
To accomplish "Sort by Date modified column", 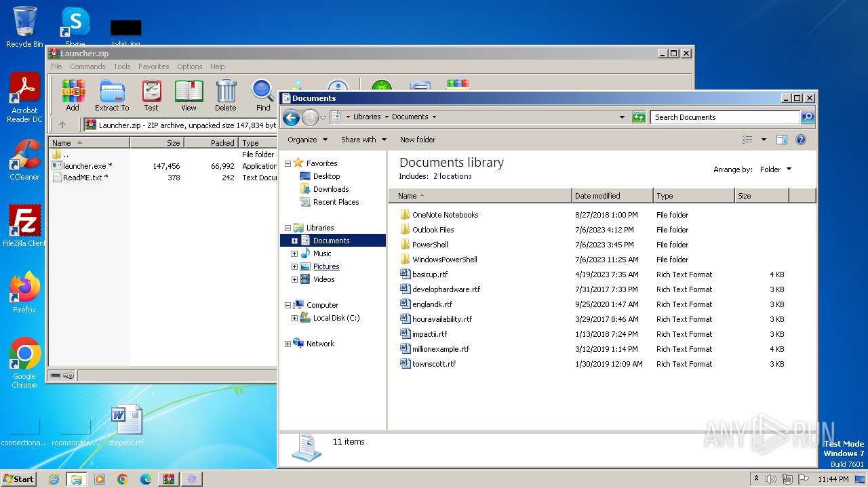I will (x=612, y=196).
